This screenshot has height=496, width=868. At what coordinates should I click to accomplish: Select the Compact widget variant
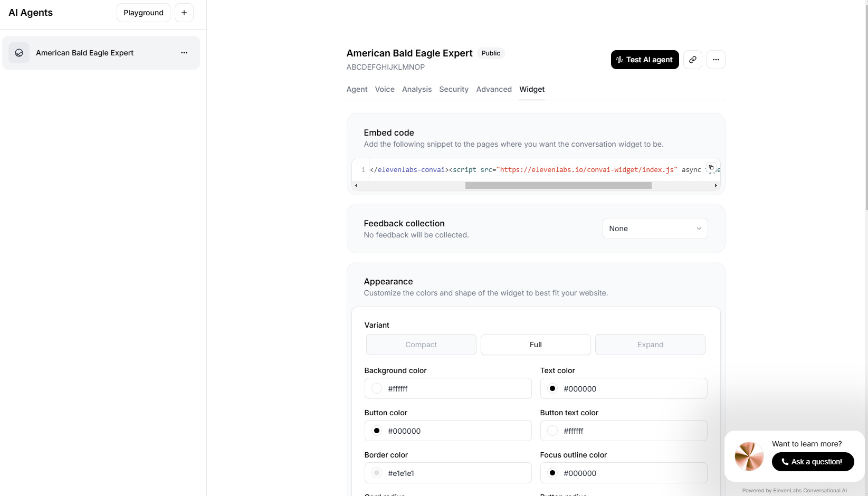point(421,345)
